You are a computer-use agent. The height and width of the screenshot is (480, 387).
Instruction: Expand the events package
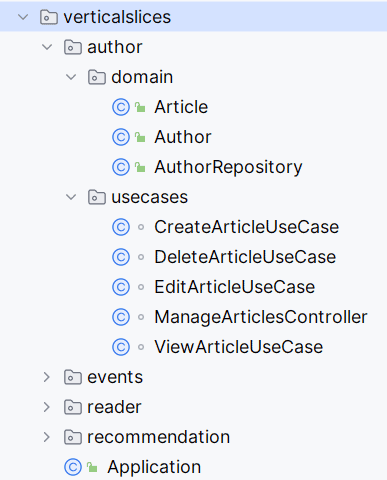(x=47, y=377)
